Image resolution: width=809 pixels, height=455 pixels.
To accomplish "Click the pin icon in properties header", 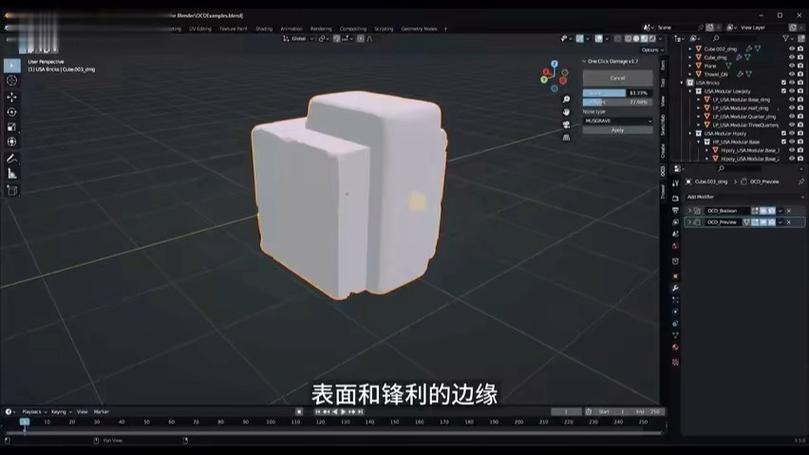I will 801,182.
